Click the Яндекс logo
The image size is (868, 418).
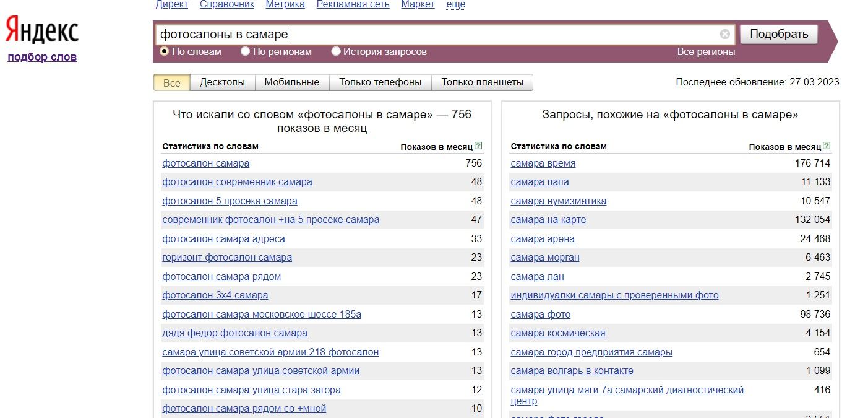click(42, 31)
